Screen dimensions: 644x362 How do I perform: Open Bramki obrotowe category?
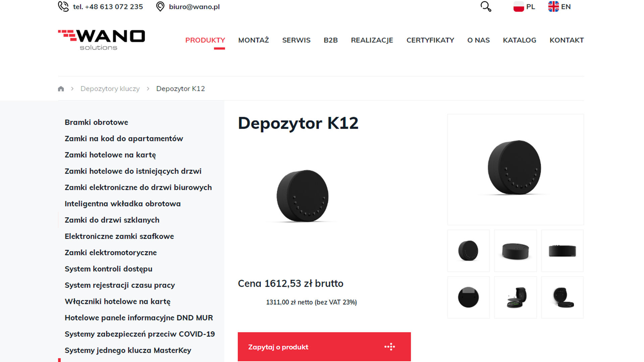(x=96, y=122)
